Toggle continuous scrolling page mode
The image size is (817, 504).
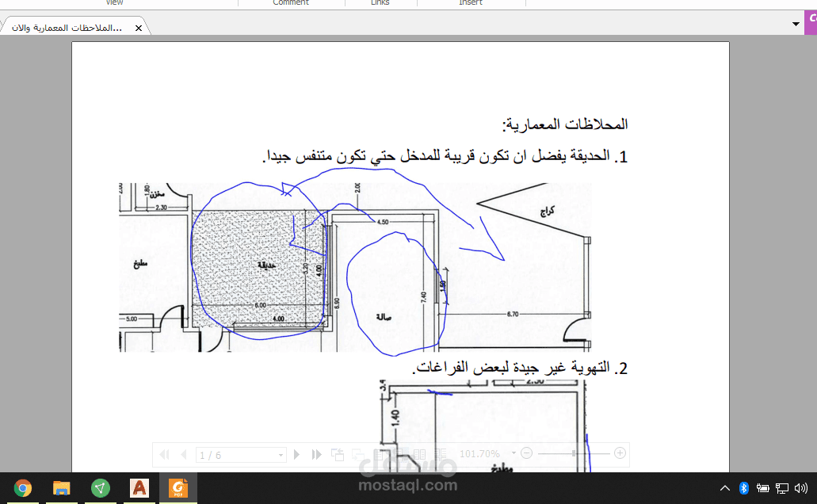click(x=399, y=454)
